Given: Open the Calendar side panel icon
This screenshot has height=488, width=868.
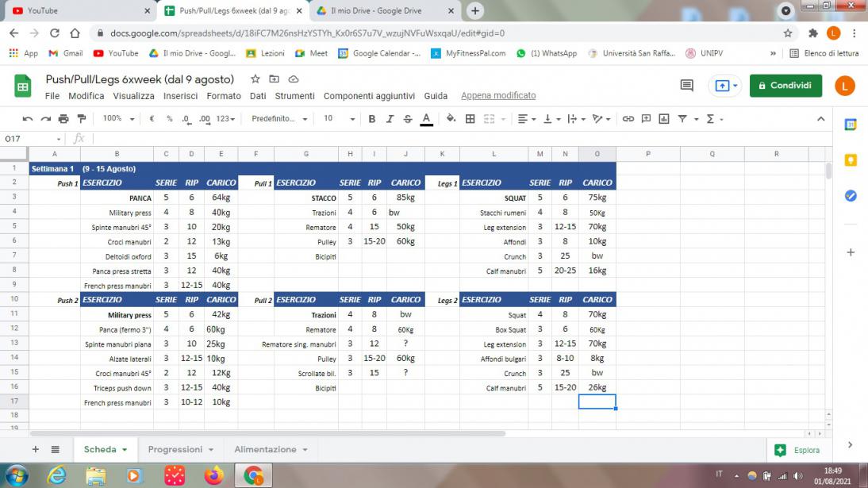Looking at the screenshot, I should pos(851,125).
